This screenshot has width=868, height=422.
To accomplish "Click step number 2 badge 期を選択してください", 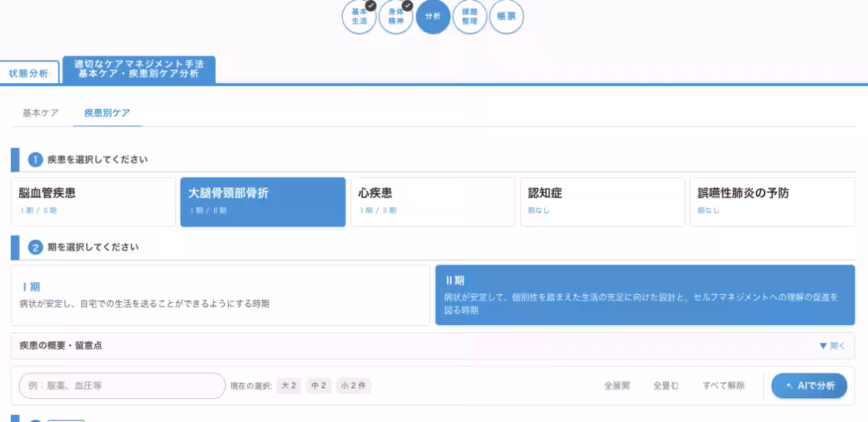I will tap(35, 247).
